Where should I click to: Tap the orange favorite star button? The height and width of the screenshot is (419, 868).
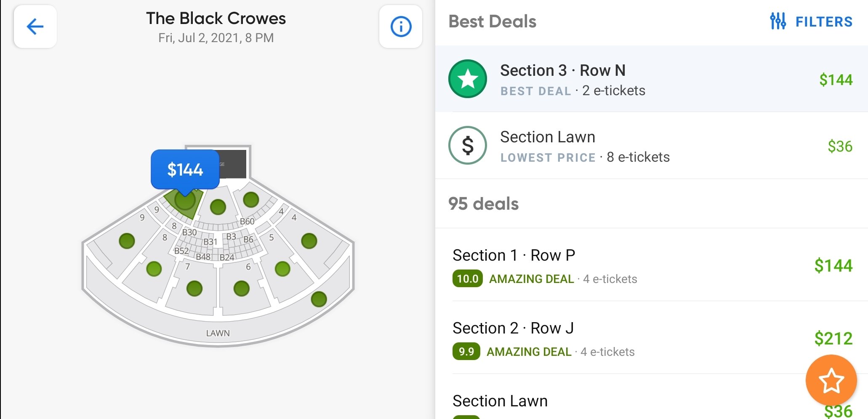[831, 380]
